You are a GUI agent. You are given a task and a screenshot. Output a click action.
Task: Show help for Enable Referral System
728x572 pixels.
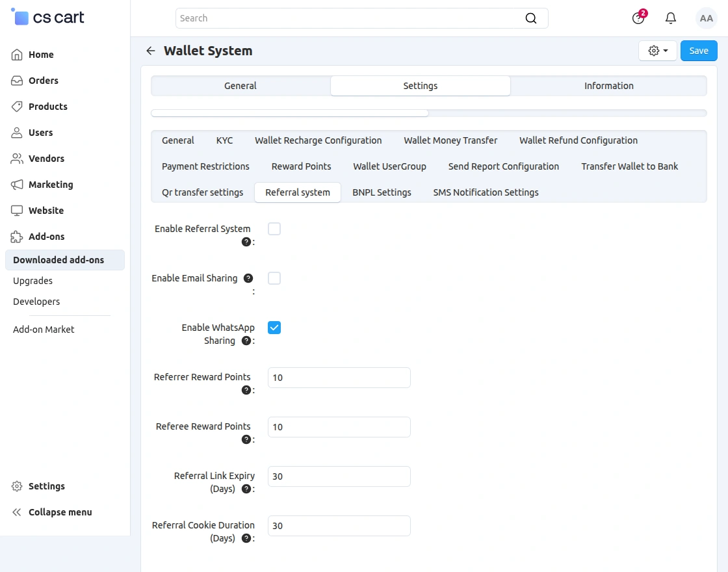coord(246,242)
